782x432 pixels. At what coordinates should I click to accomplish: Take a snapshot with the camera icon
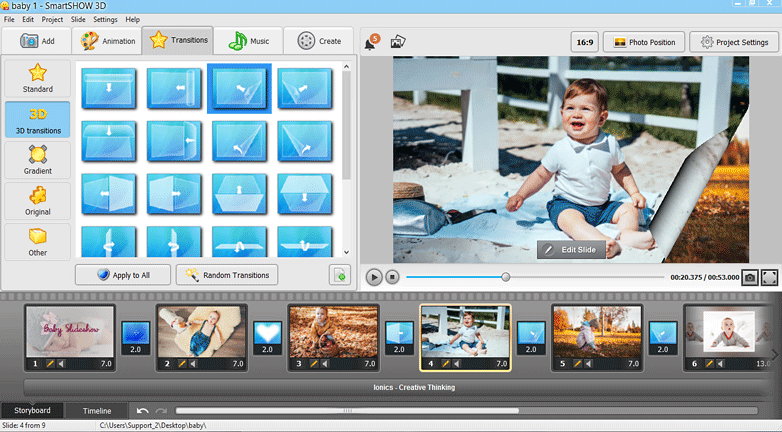749,277
